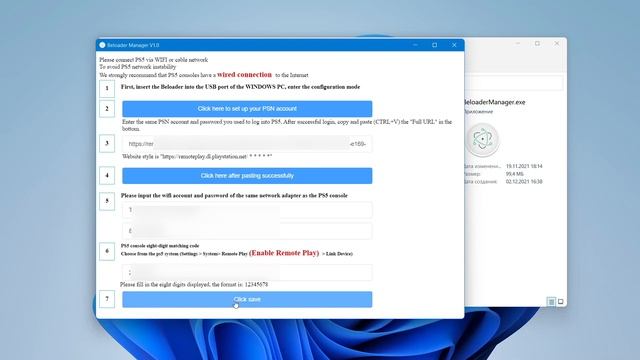The width and height of the screenshot is (640, 360).
Task: Click 'Website style is' hint text
Action: [197, 156]
